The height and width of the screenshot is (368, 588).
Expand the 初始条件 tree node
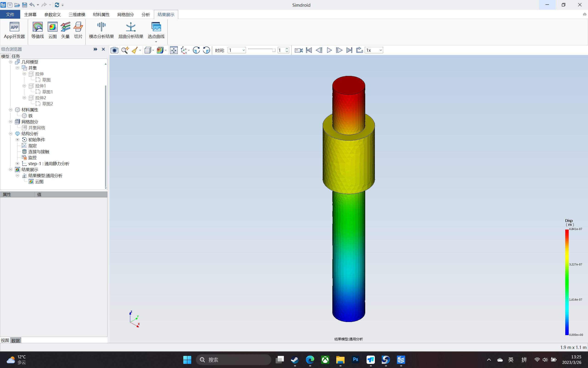[x=17, y=140]
